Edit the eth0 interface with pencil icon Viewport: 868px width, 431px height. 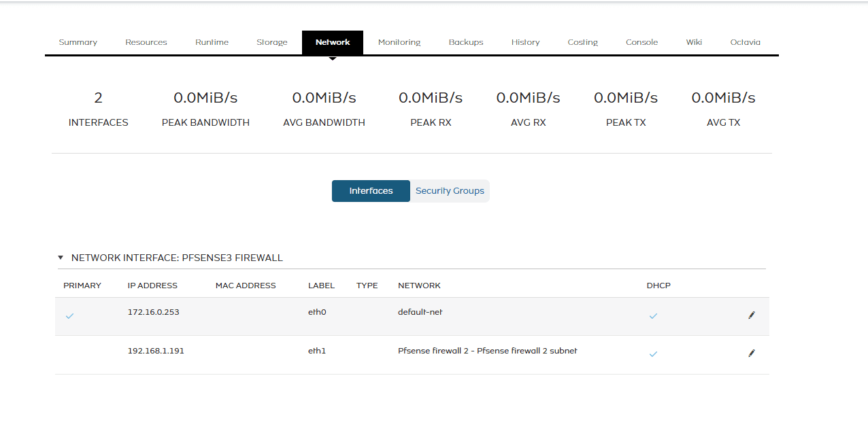(752, 315)
